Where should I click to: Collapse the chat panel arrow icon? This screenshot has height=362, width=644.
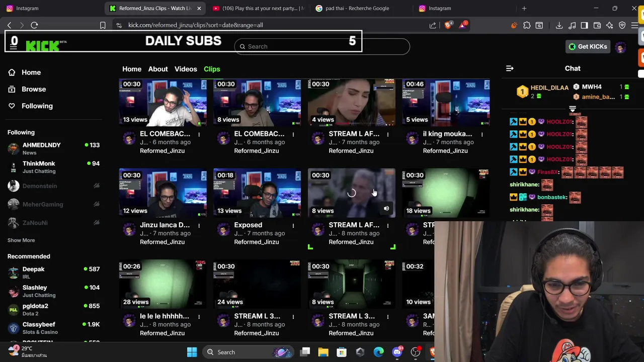[x=510, y=68]
